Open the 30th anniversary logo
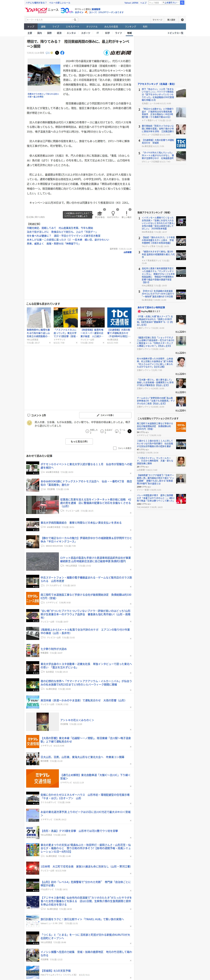 click(67, 11)
